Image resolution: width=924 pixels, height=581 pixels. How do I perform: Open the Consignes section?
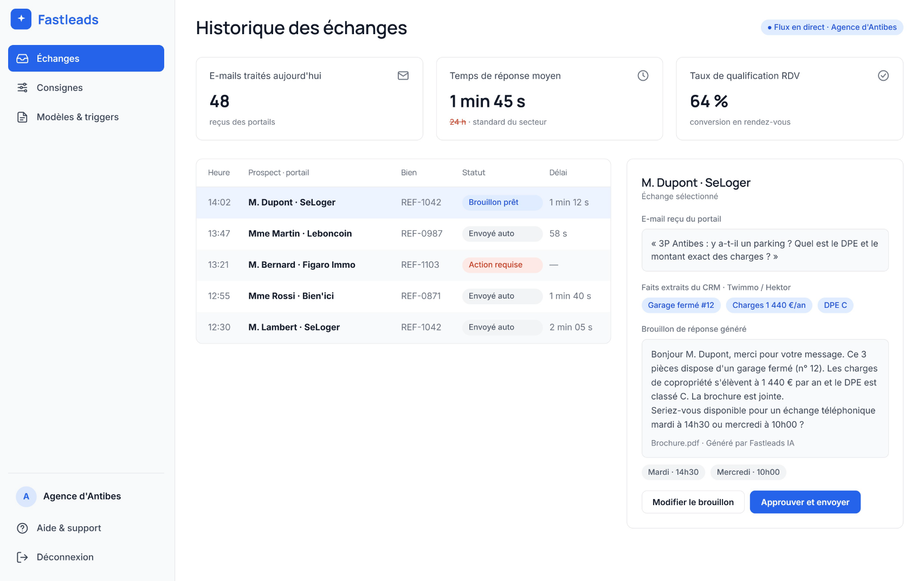(86, 88)
